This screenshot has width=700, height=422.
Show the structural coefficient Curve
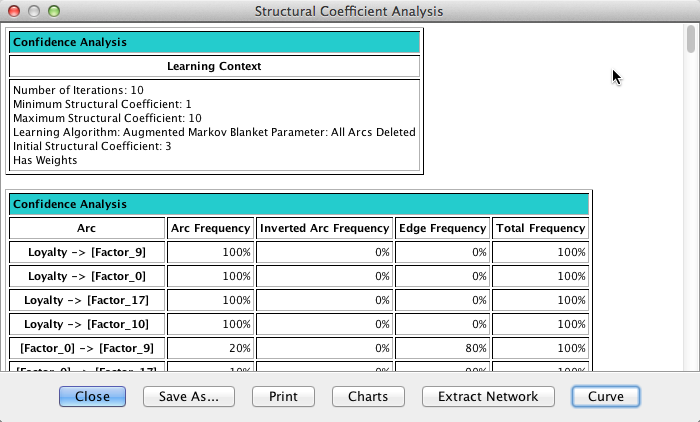(606, 397)
